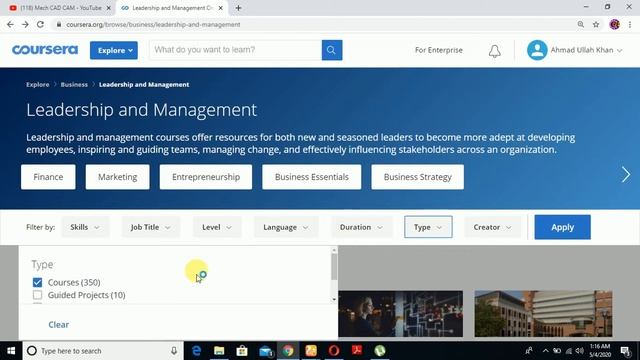640x360 pixels.
Task: Open Opera browser from taskbar
Action: 334,351
